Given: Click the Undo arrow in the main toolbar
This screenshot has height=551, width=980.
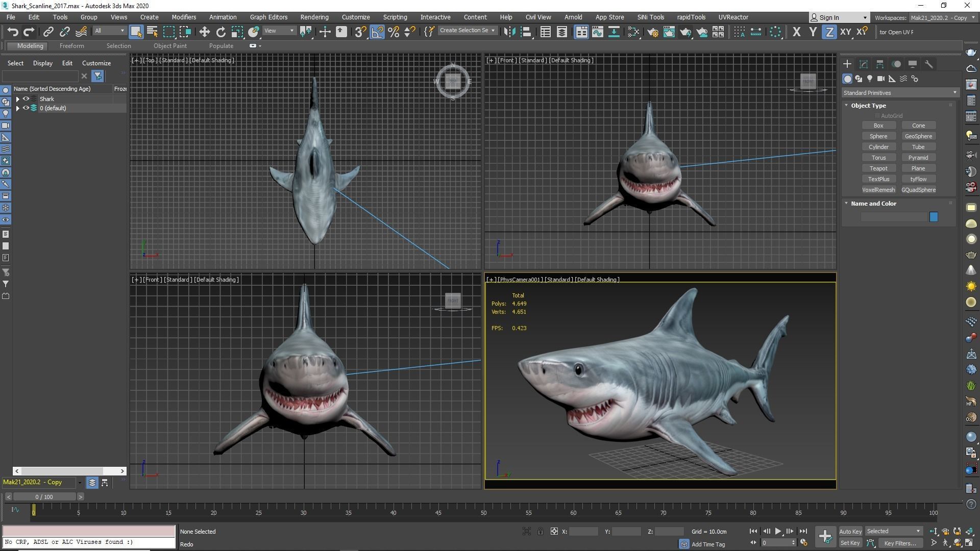Looking at the screenshot, I should [x=13, y=32].
